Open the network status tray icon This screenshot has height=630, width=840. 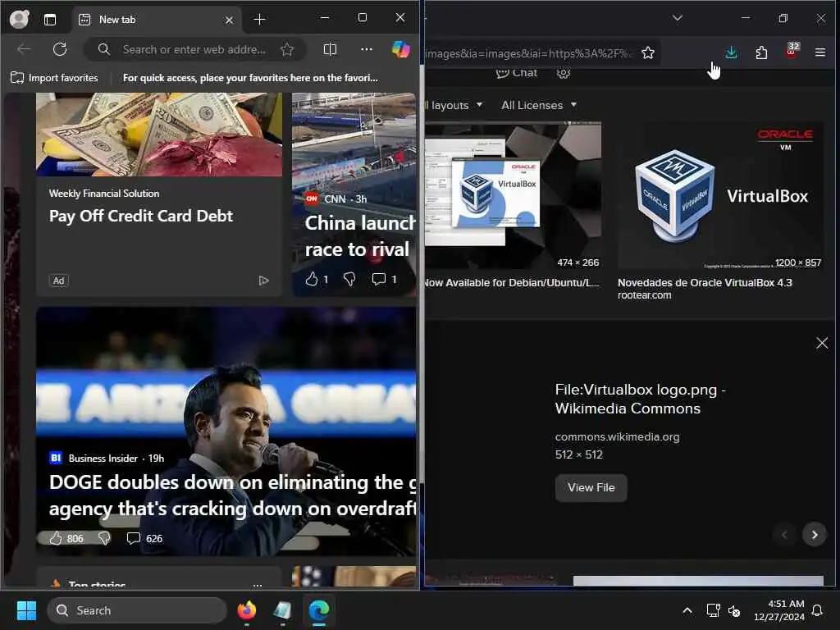(713, 610)
